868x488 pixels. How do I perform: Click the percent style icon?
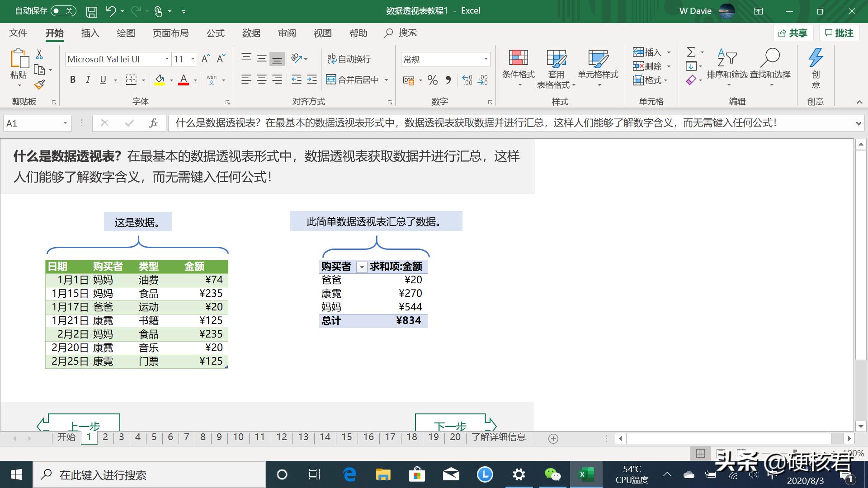[x=432, y=80]
